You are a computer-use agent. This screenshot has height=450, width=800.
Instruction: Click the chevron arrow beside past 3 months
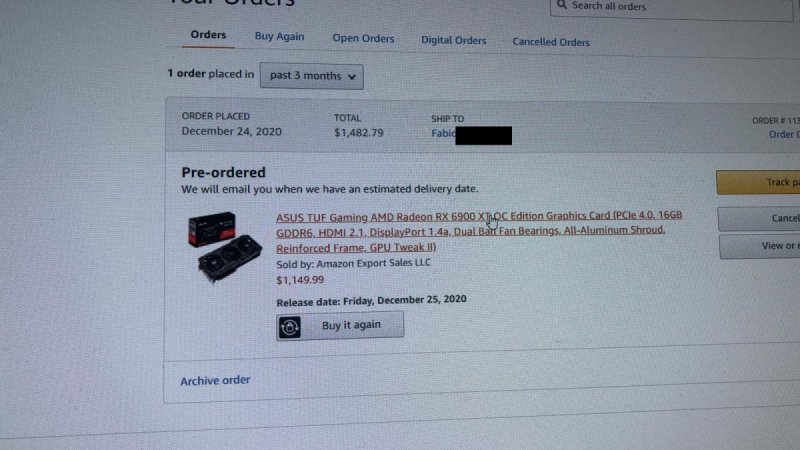[x=352, y=77]
